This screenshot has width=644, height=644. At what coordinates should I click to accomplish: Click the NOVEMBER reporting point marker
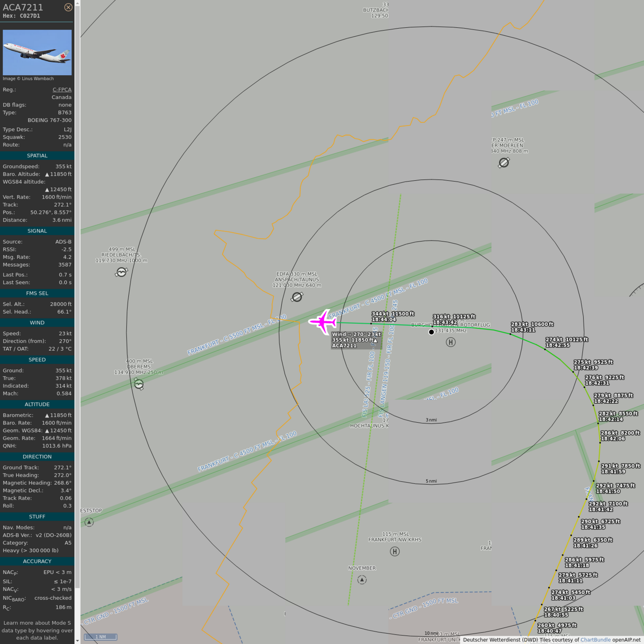click(362, 580)
